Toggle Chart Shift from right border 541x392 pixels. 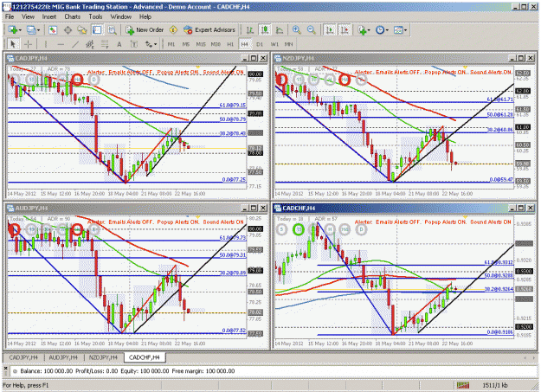345,30
